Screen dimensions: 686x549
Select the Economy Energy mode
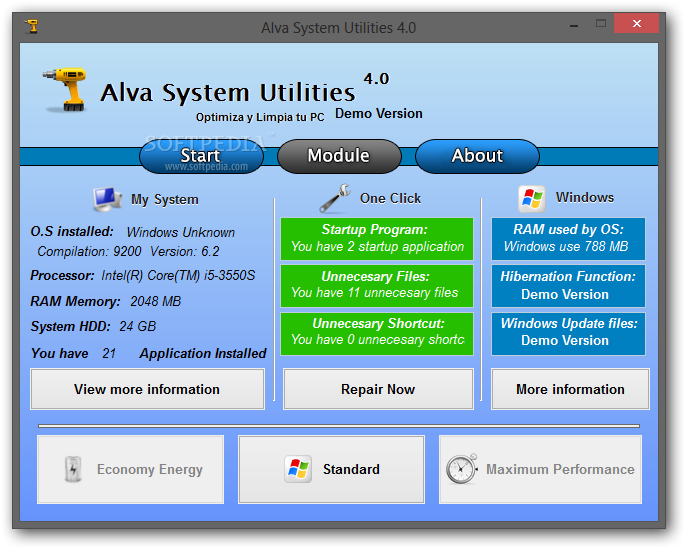click(x=130, y=469)
